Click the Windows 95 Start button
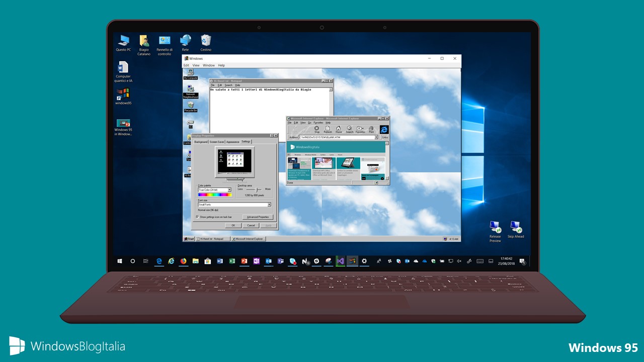The width and height of the screenshot is (644, 362). pyautogui.click(x=189, y=239)
